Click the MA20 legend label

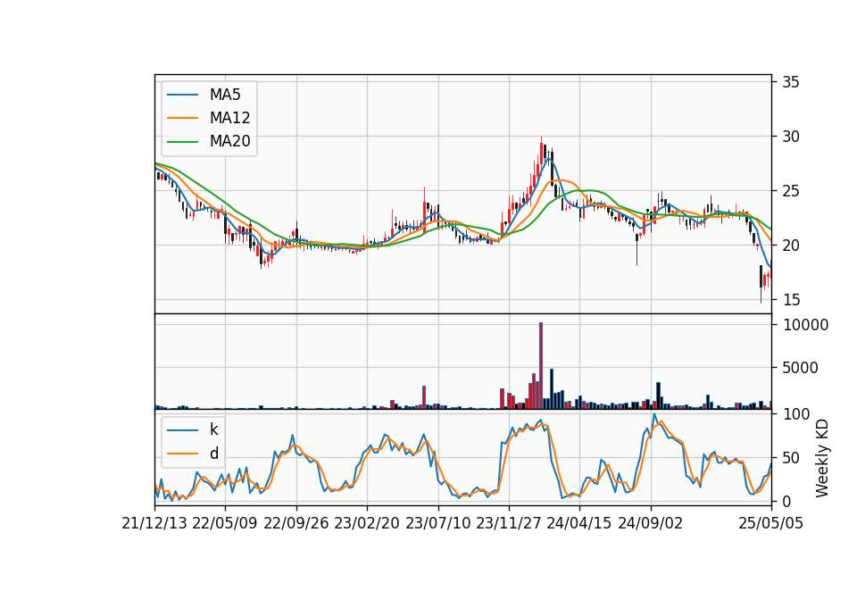(x=229, y=142)
